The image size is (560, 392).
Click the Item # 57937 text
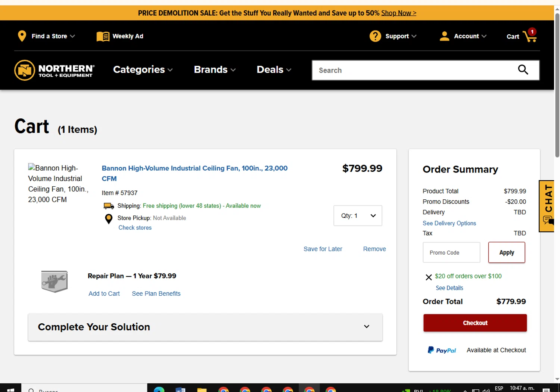(119, 193)
